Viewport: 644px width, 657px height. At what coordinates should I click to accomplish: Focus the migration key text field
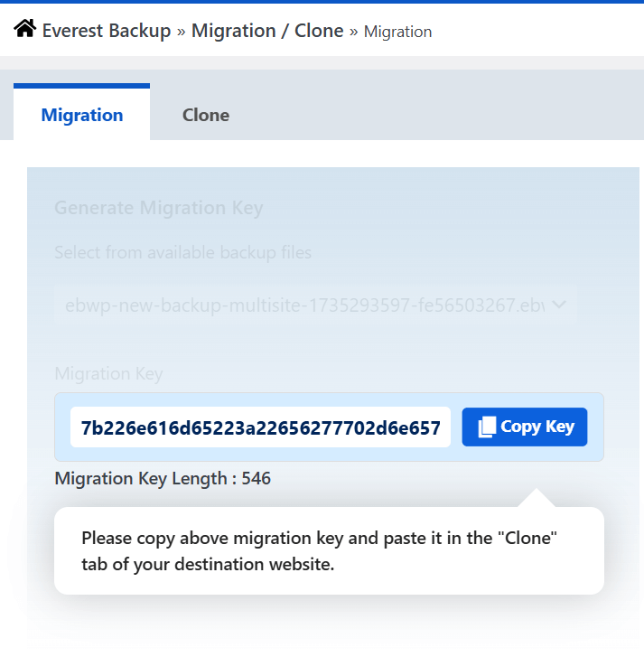260,427
